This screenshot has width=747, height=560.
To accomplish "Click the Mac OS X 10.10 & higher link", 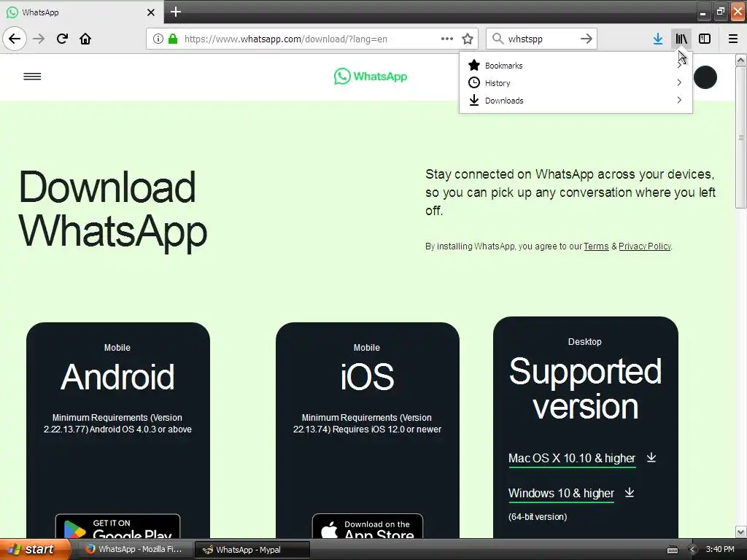I will (x=572, y=458).
